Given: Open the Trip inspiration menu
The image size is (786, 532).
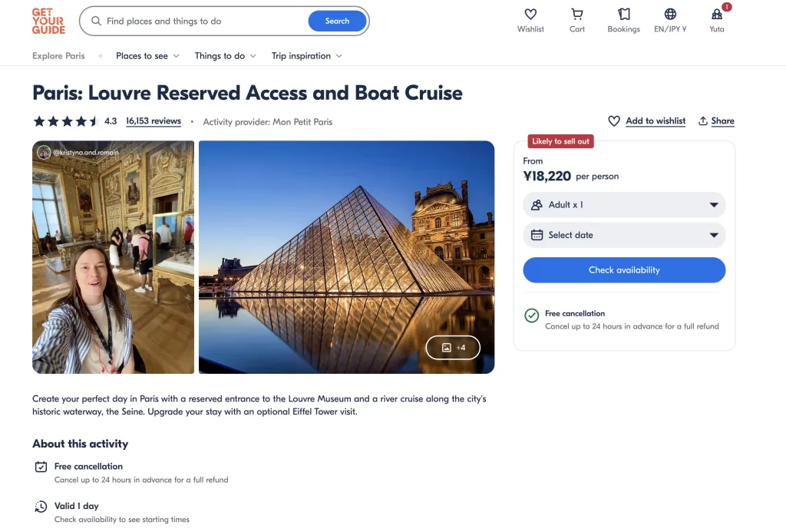Looking at the screenshot, I should pos(306,56).
